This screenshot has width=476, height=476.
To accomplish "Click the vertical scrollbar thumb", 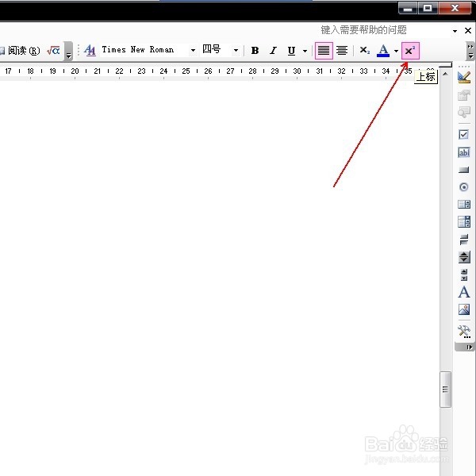I will coord(445,389).
